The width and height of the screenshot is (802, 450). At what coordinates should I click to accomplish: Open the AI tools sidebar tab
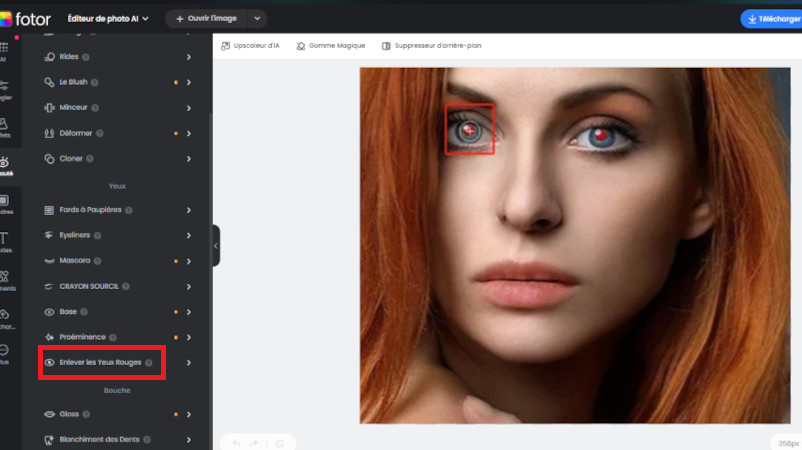(x=4, y=52)
